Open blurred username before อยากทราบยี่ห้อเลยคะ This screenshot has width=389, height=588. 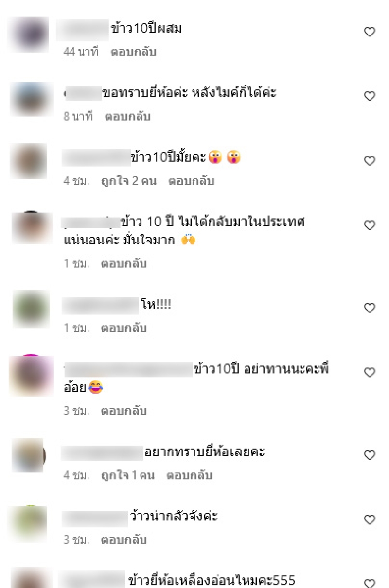click(102, 452)
